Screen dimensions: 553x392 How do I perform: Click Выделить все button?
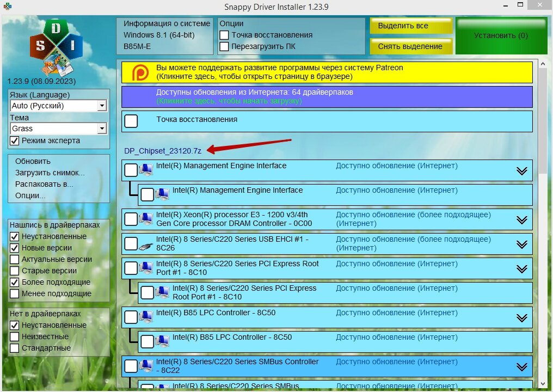pyautogui.click(x=411, y=26)
